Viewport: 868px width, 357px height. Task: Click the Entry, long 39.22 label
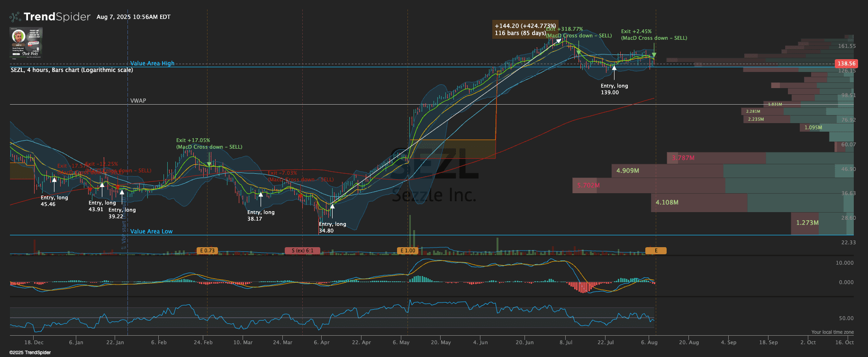click(122, 213)
